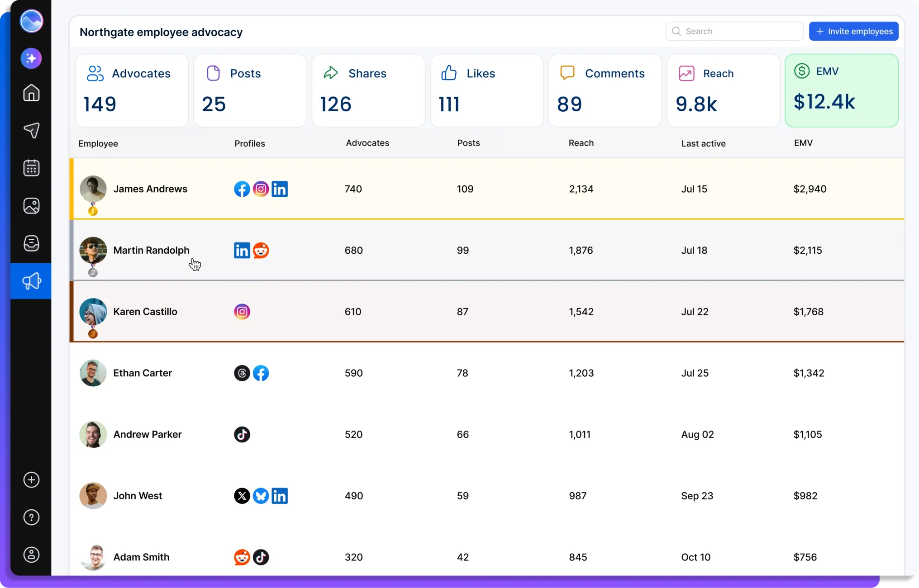Screen dimensions: 919x588
Task: Sort by the Employee column header
Action: coord(98,143)
